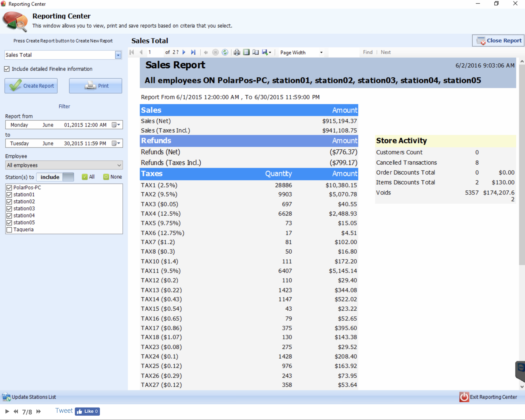The image size is (525, 420).
Task: Click the Sales (Net) amount $915,194.37
Action: (339, 121)
